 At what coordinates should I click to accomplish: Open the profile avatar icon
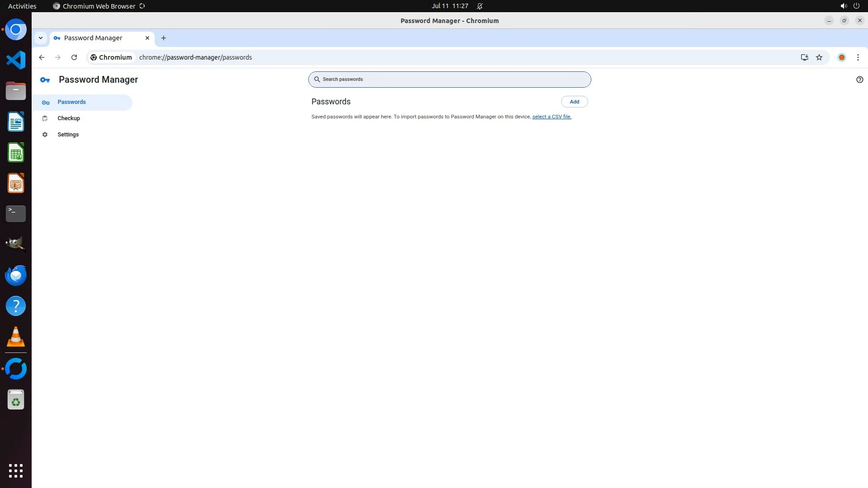tap(841, 57)
